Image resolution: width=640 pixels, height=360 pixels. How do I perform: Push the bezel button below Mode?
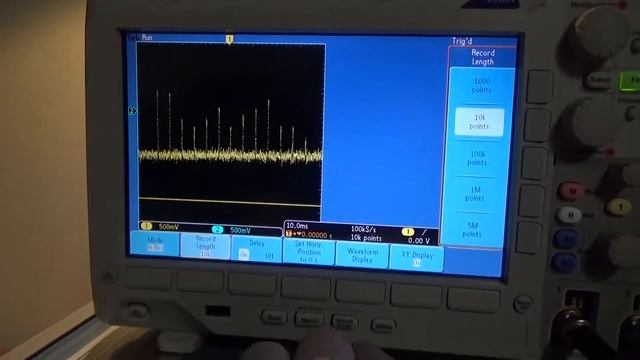pos(147,279)
